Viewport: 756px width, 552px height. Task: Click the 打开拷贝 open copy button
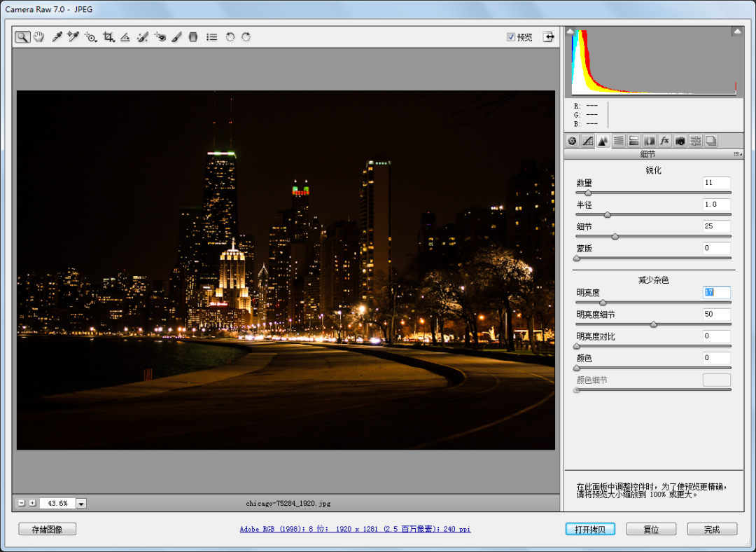click(590, 530)
